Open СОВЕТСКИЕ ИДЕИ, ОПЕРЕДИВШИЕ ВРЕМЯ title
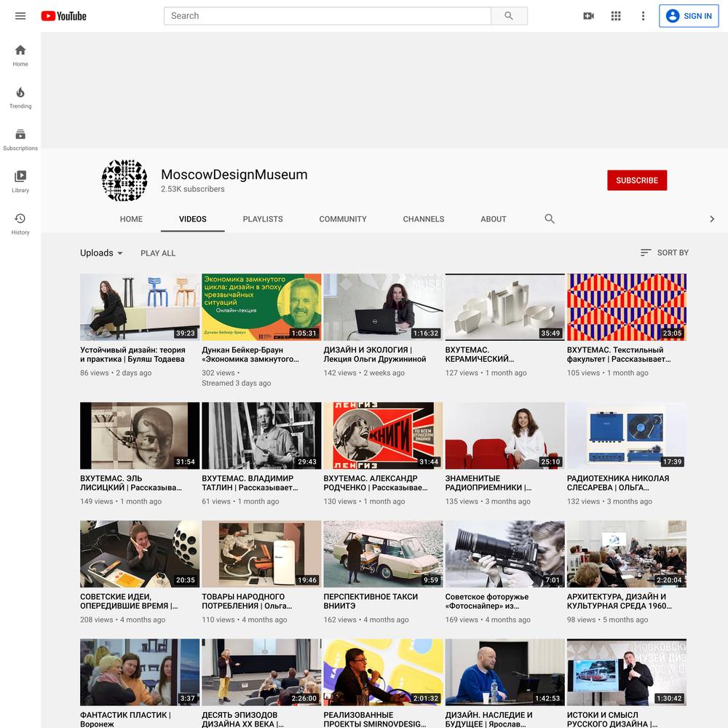Screen dimensions: 728x728 pyautogui.click(x=129, y=601)
